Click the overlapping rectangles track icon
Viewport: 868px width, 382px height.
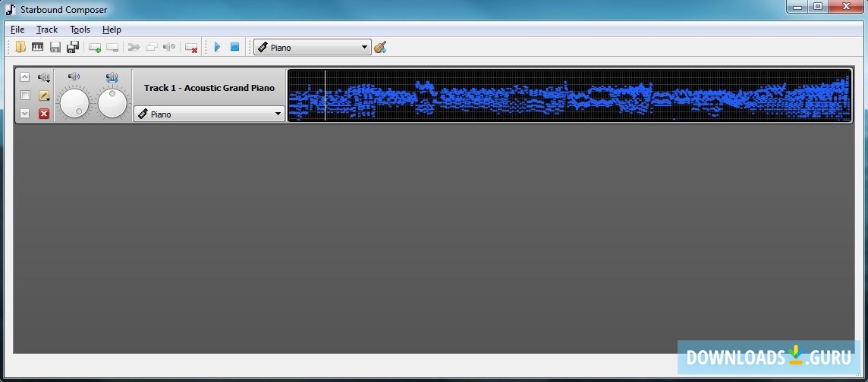(x=152, y=48)
